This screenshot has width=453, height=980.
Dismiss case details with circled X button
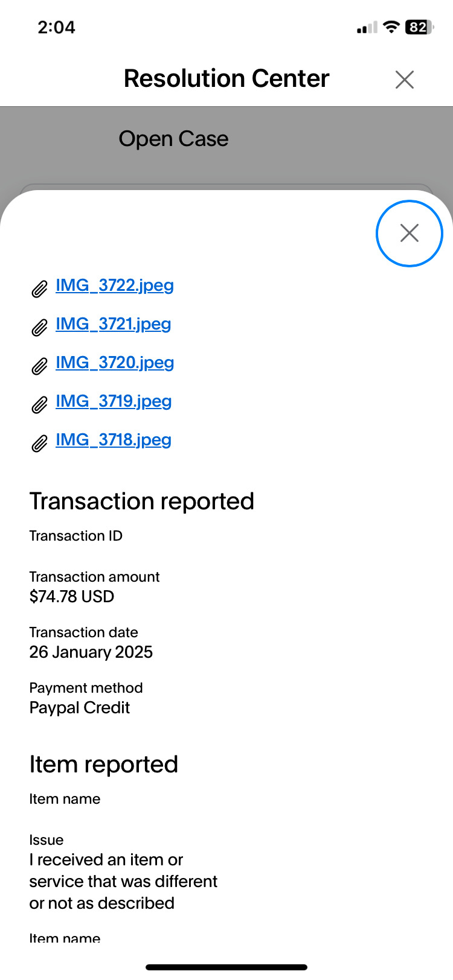click(x=410, y=233)
